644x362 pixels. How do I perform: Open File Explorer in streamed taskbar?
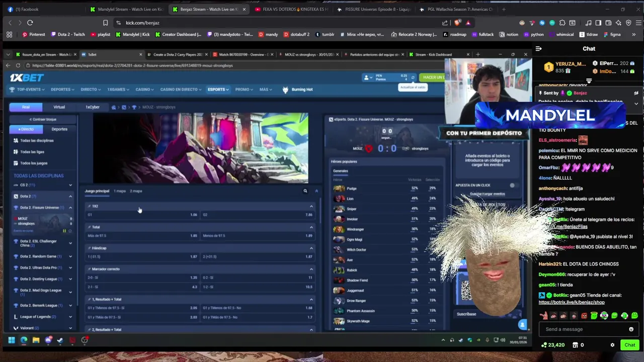pyautogui.click(x=36, y=340)
